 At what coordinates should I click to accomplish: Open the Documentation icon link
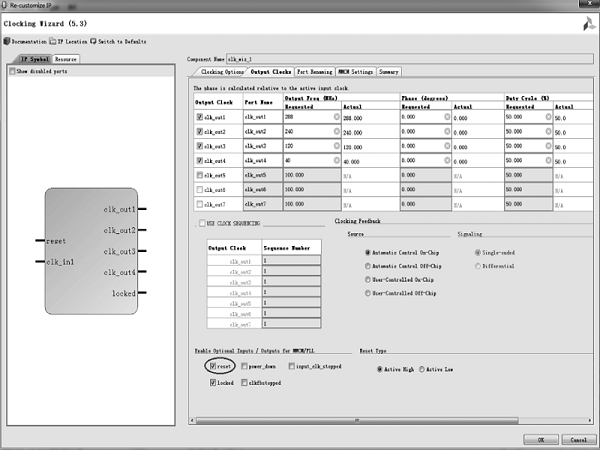point(7,41)
